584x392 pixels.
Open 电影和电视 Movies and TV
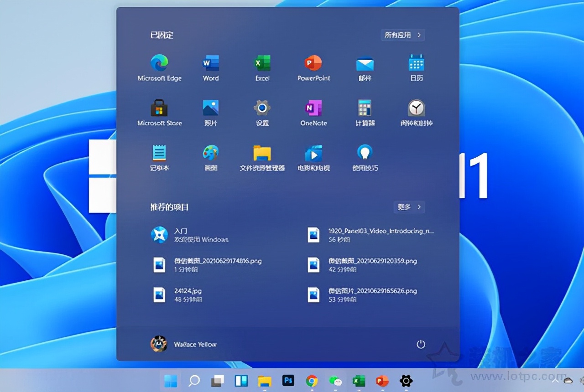coord(313,153)
